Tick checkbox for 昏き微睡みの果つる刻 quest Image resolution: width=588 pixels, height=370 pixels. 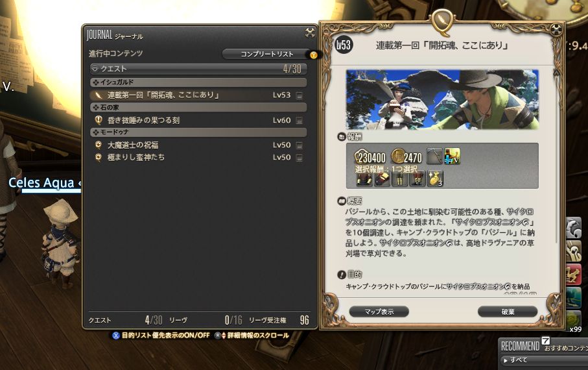point(300,120)
